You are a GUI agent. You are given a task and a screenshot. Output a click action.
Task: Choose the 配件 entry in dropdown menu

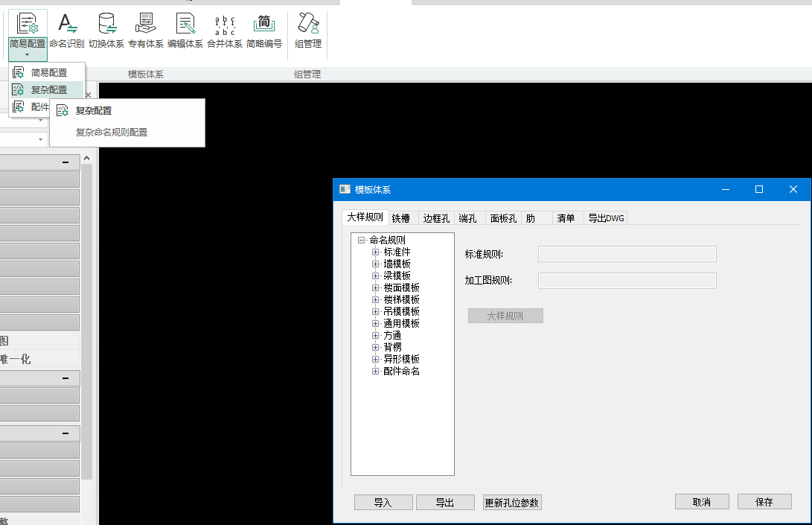point(30,106)
